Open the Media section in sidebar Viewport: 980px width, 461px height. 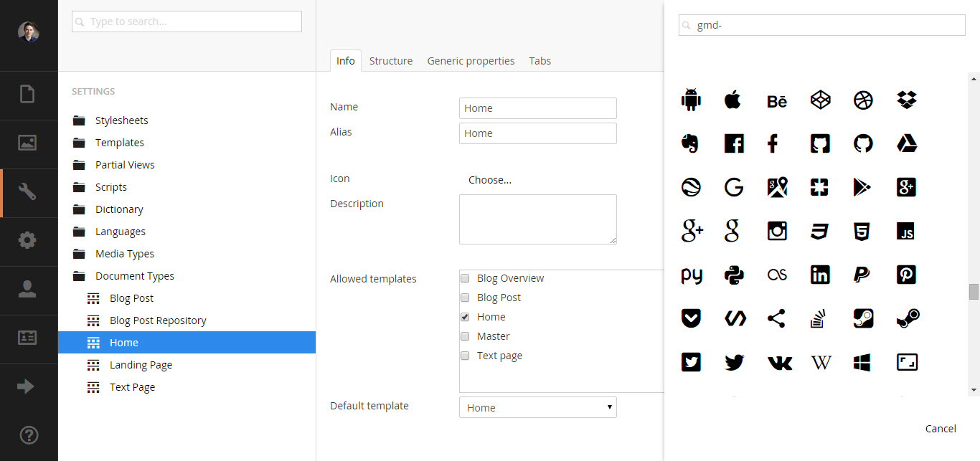(x=27, y=143)
